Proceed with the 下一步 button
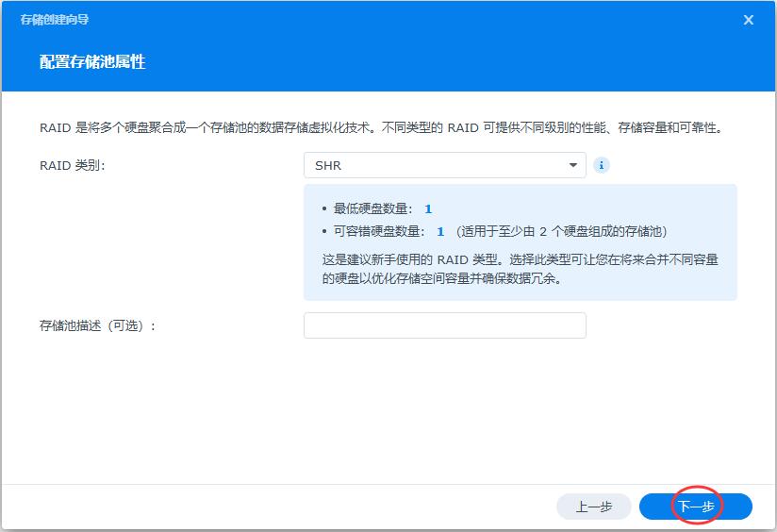The width and height of the screenshot is (777, 532). (x=696, y=507)
